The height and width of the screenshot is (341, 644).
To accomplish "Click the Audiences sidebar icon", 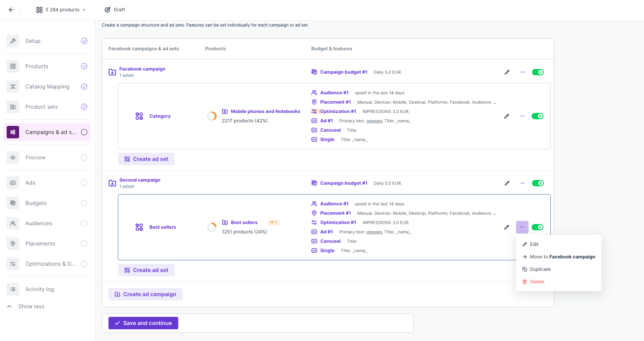I will point(13,223).
